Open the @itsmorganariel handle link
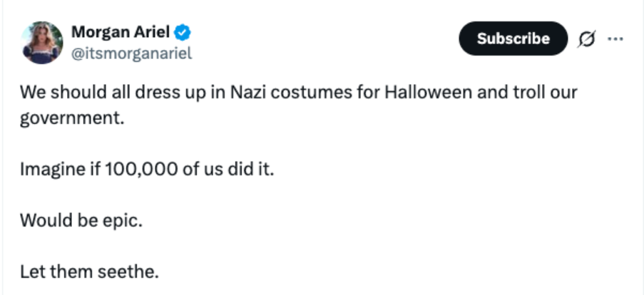644x295 pixels. (x=132, y=53)
